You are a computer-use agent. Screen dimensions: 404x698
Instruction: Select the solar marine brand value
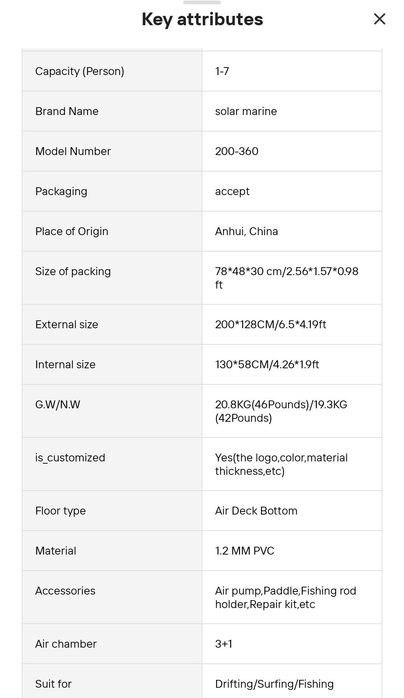(246, 111)
